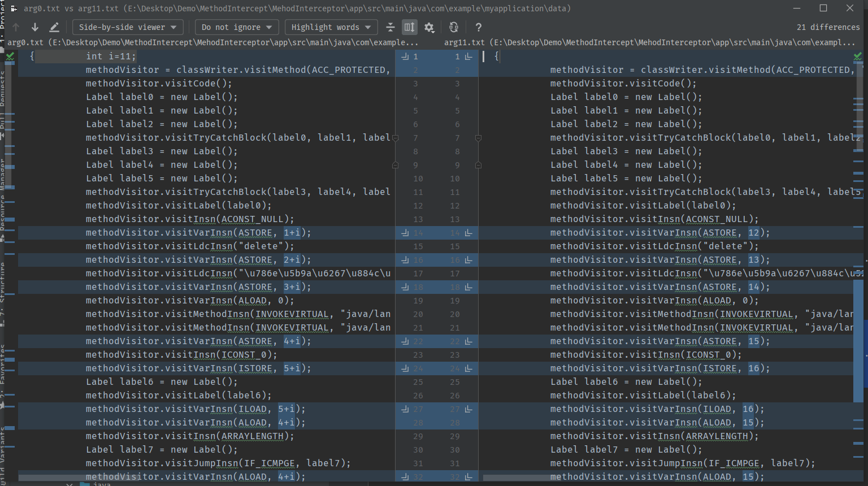Apply line 14 change from right gutter arrow

coord(468,233)
